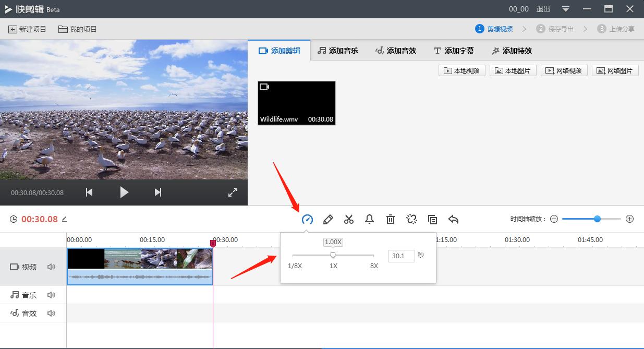Zoom in timeline with plus icon

pos(629,219)
